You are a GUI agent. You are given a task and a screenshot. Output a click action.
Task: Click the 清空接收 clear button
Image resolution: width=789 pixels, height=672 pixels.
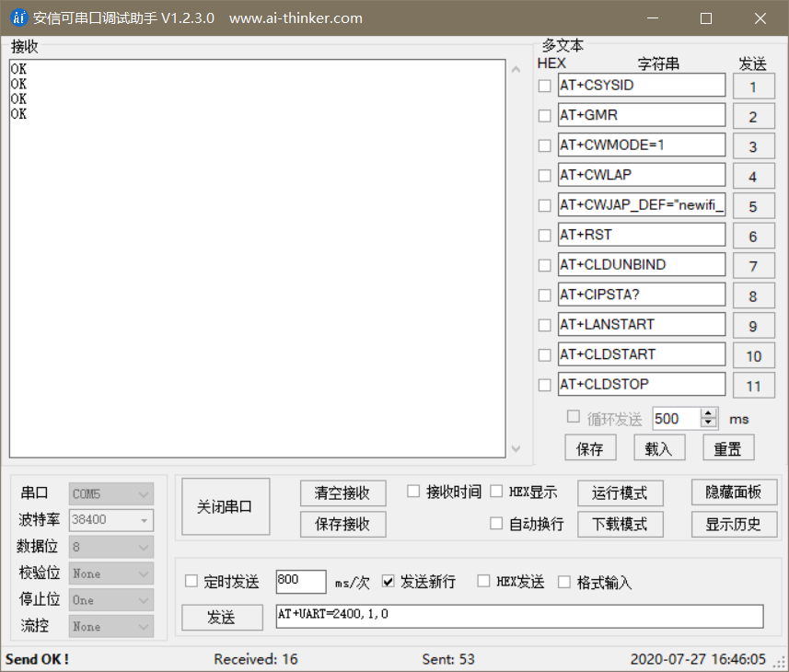pyautogui.click(x=342, y=492)
